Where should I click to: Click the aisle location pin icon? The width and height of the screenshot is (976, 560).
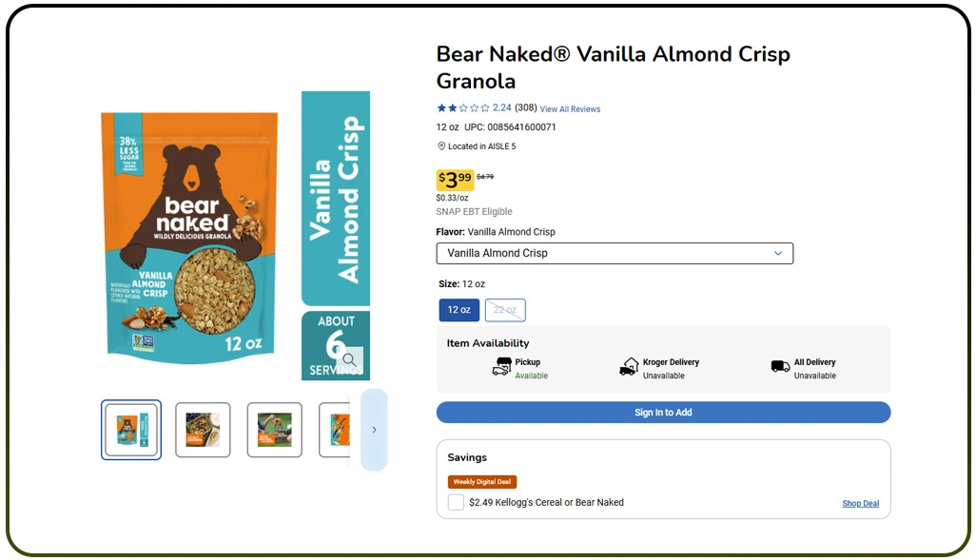(x=441, y=146)
